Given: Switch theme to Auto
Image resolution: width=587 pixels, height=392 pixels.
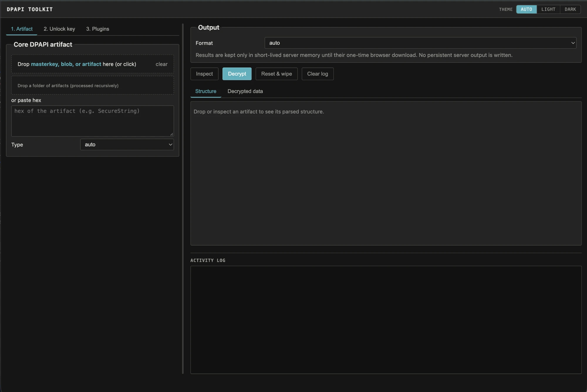Looking at the screenshot, I should (526, 9).
